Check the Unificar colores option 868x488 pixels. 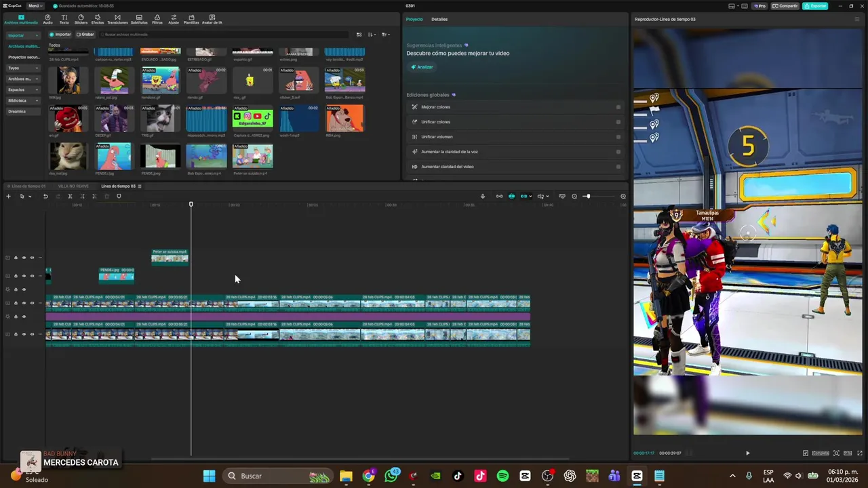[x=618, y=122]
